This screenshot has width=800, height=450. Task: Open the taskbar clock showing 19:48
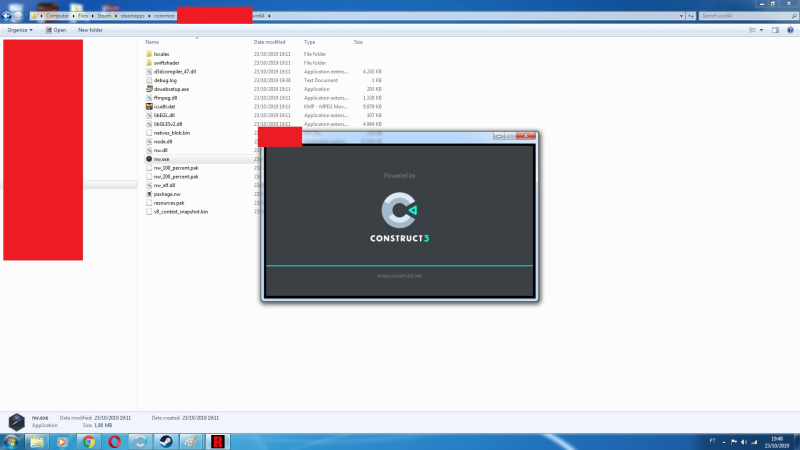[777, 442]
